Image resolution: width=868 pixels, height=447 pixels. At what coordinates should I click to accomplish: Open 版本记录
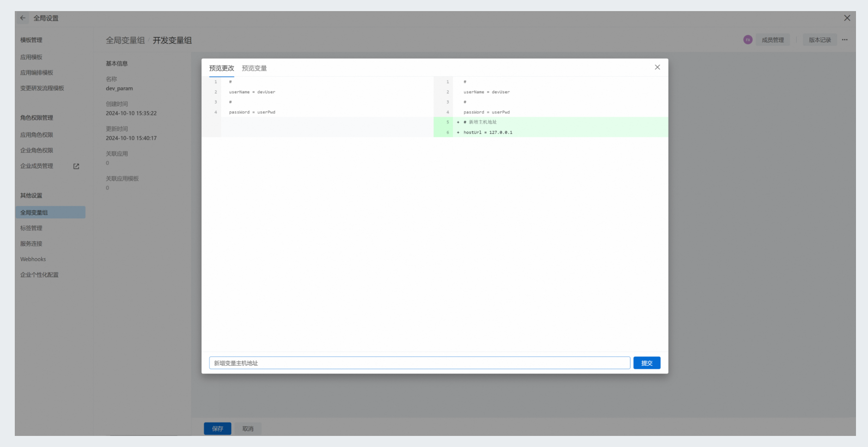point(820,40)
